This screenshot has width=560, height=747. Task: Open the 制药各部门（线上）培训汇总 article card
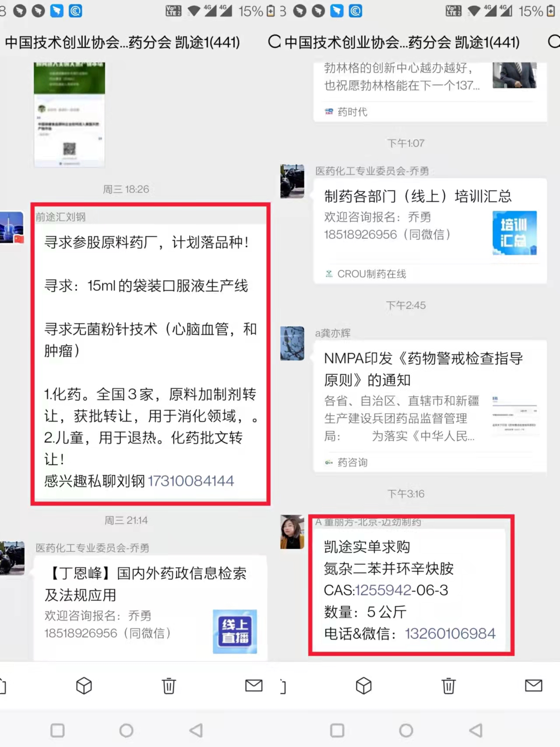(430, 231)
